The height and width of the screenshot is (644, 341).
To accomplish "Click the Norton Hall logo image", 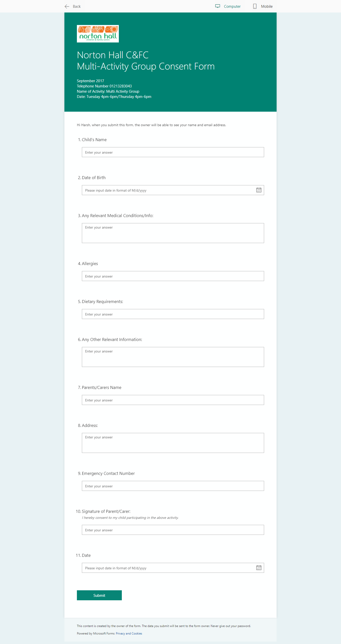I will click(x=98, y=34).
